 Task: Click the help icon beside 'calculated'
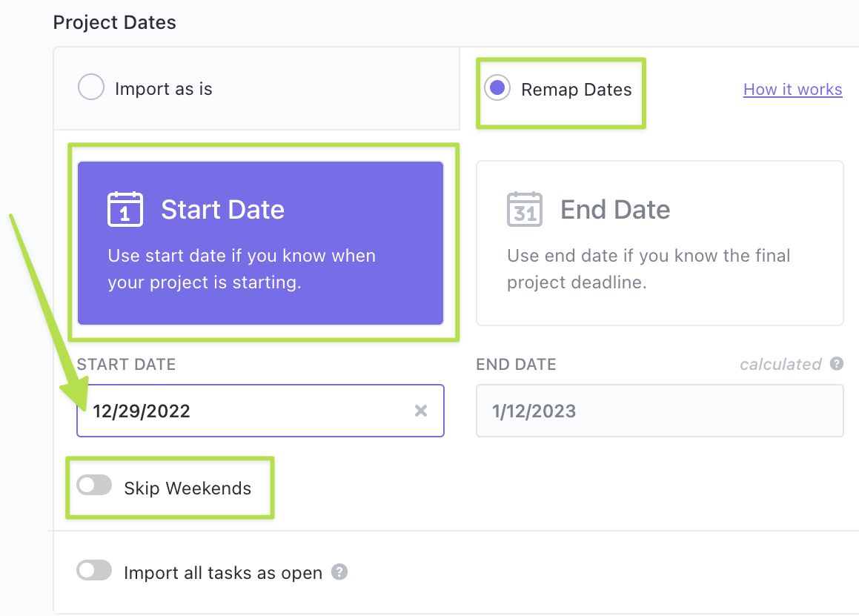837,364
